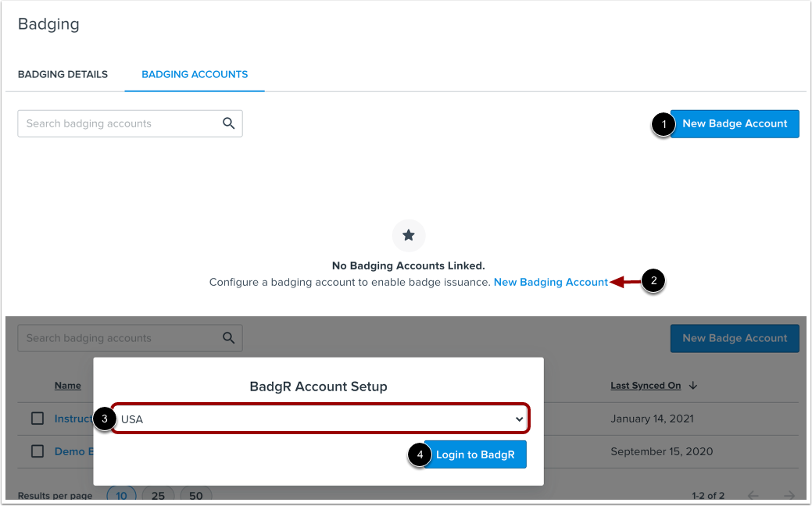This screenshot has height=506, width=812.
Task: Follow the New Badging Account link
Action: point(550,282)
